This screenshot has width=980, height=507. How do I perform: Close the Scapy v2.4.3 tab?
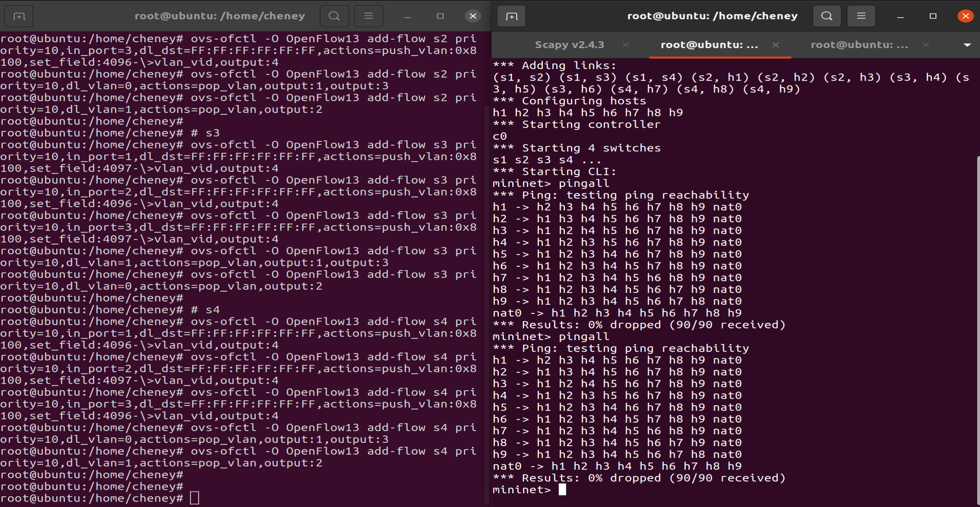coord(625,45)
